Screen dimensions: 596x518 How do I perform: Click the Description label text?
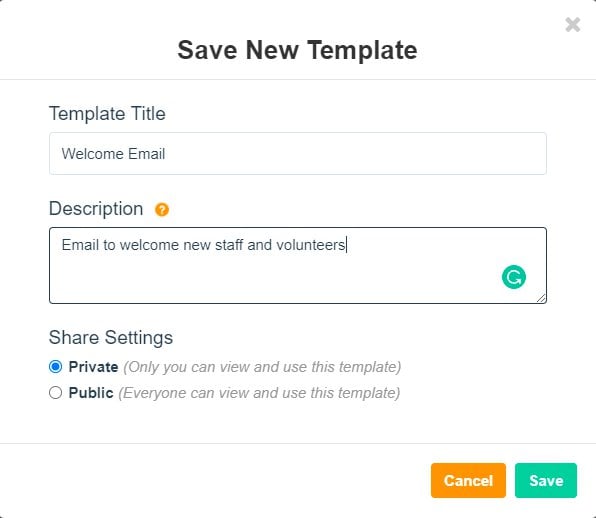pos(96,209)
